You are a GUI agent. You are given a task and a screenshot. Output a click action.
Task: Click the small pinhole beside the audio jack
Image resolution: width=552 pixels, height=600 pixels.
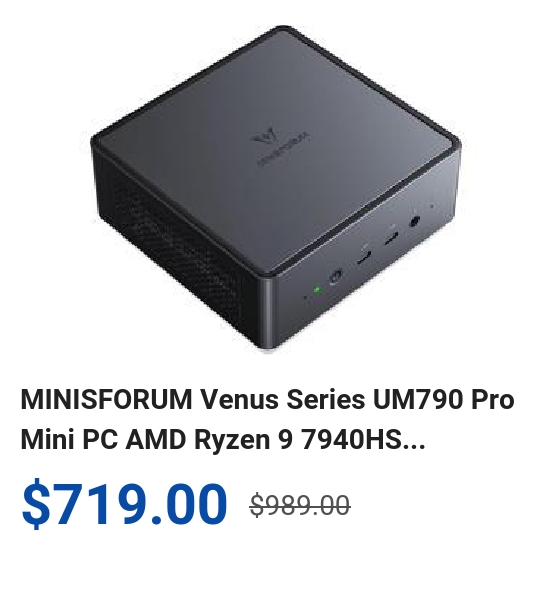(x=432, y=207)
